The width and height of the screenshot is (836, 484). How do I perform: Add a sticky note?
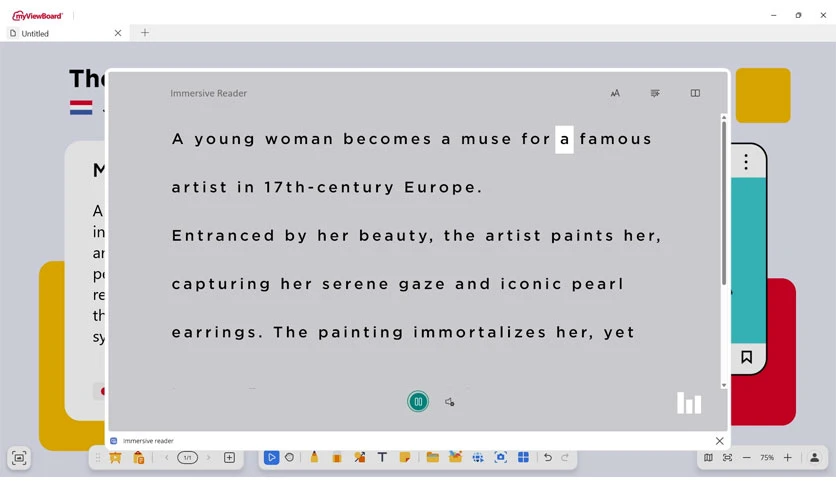[405, 457]
